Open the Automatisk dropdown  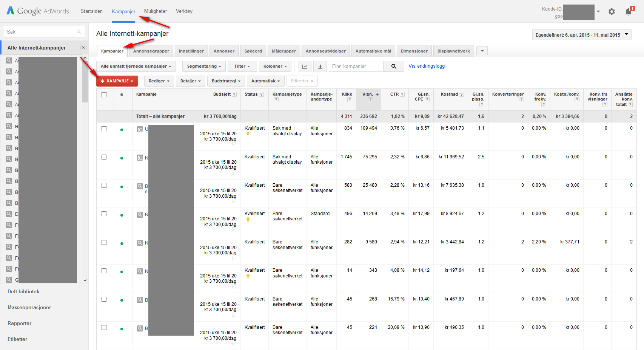(x=266, y=81)
